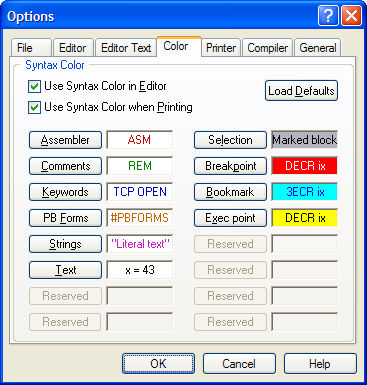
Task: Click the red DECR ix breakpoint sample
Action: click(305, 166)
